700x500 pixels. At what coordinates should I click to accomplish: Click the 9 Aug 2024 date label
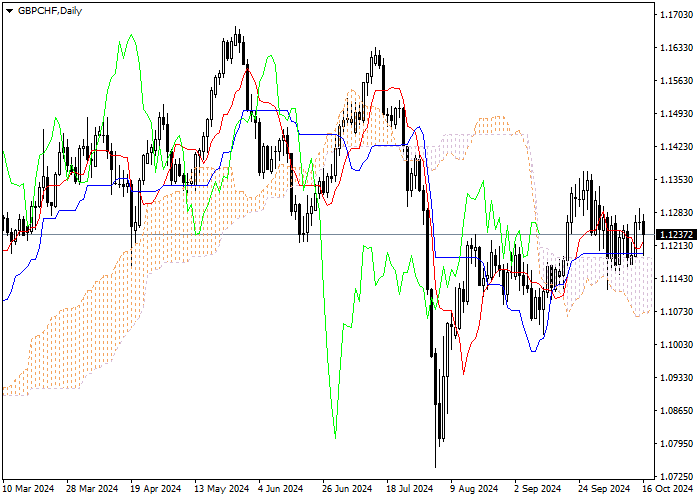(474, 489)
